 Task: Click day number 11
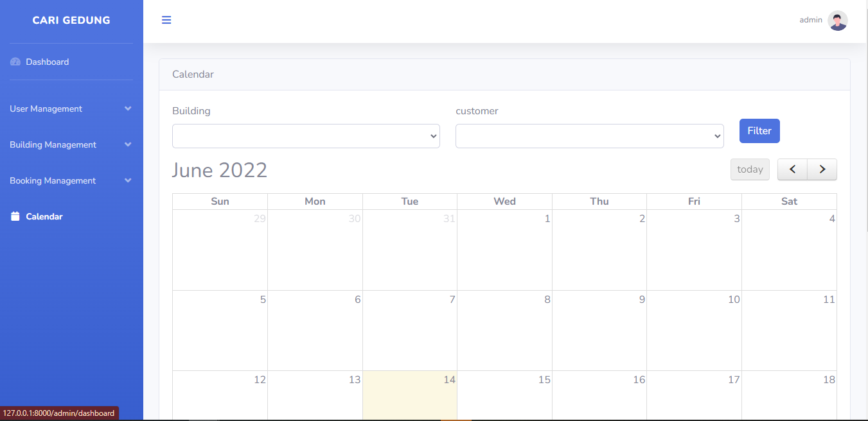click(x=829, y=300)
